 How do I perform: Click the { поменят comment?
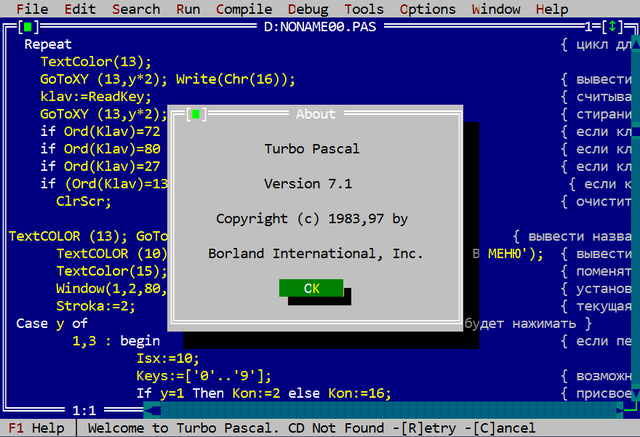pos(596,271)
